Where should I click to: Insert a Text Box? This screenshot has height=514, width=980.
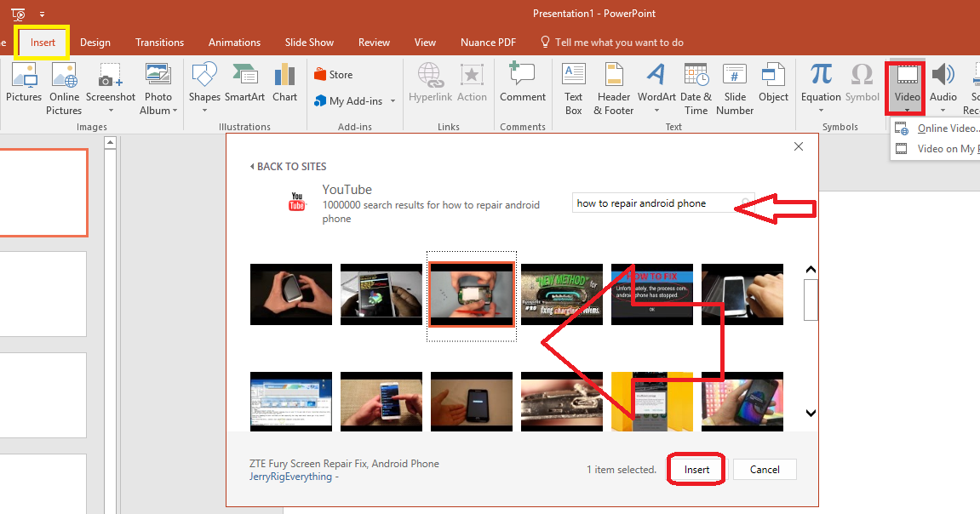(573, 89)
